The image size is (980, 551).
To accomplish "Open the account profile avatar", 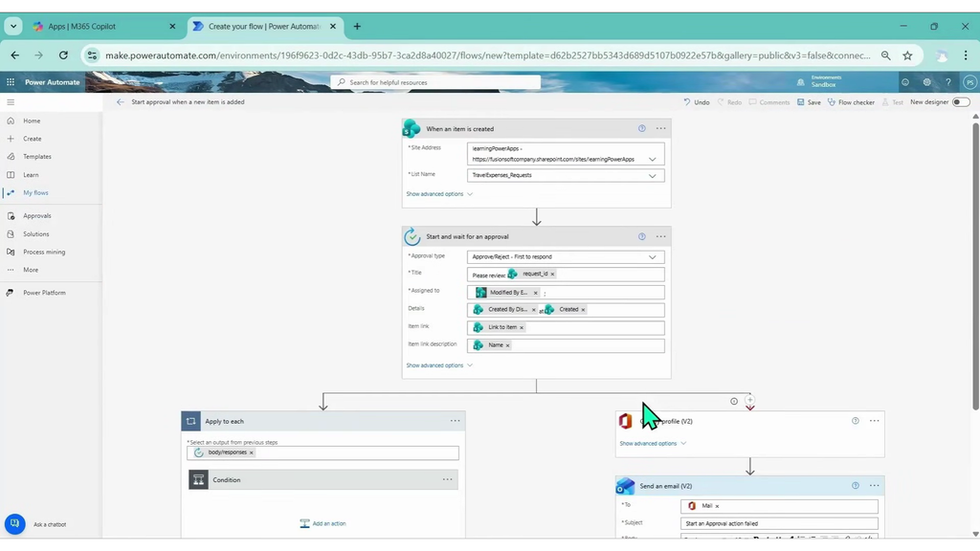I will pyautogui.click(x=969, y=82).
